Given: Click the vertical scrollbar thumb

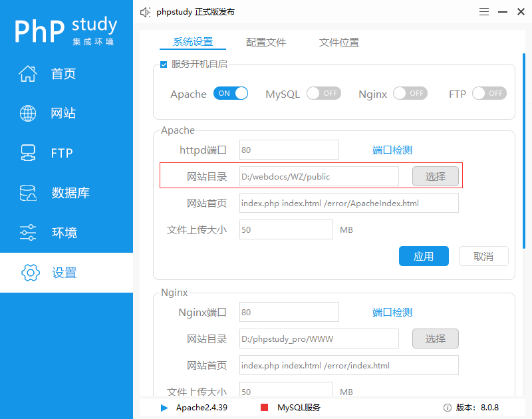Looking at the screenshot, I should click(524, 151).
